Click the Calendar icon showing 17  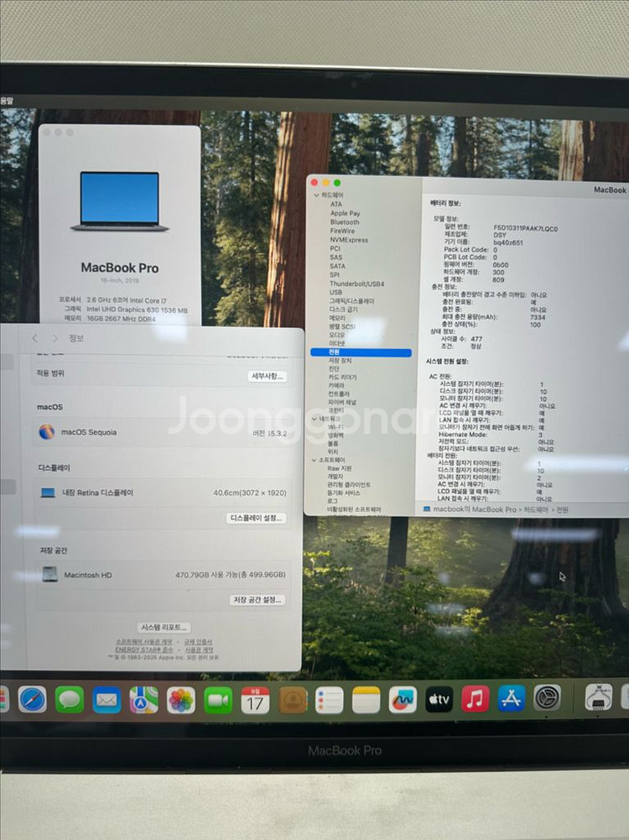(x=255, y=699)
